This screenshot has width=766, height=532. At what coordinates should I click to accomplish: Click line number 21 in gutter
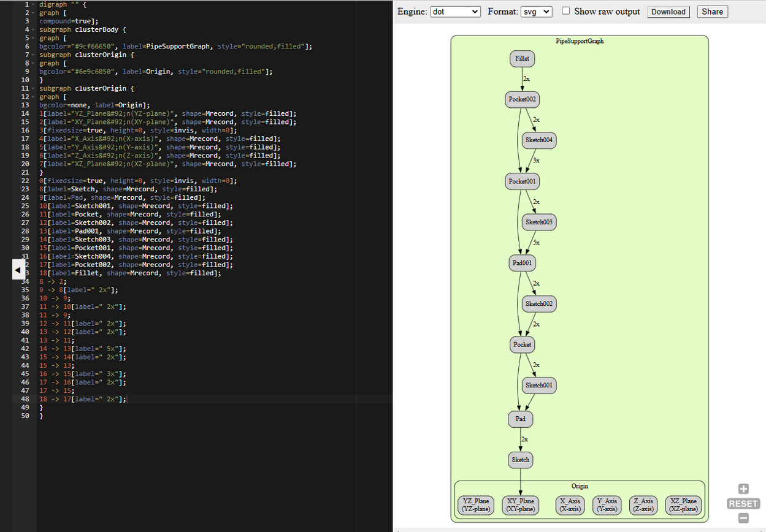click(x=25, y=172)
